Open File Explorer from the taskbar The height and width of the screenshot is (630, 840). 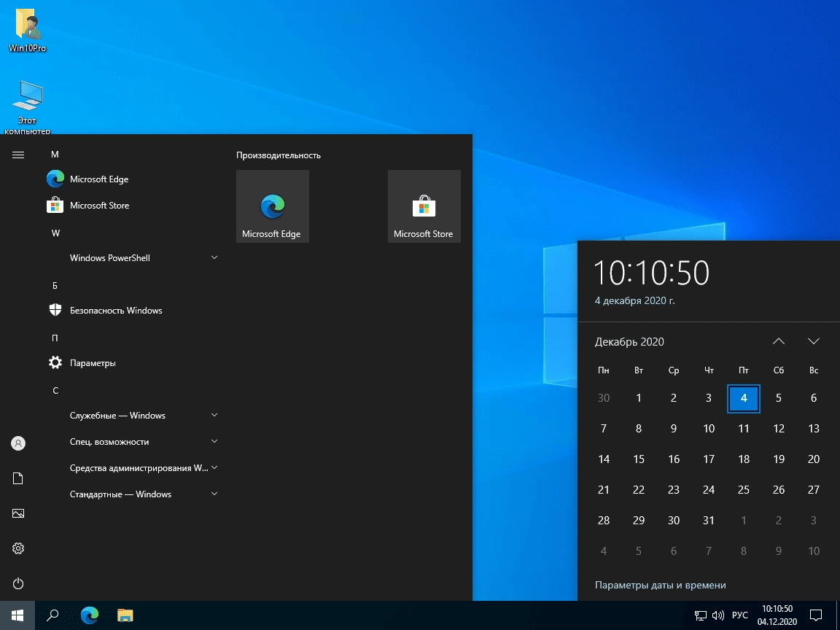125,615
